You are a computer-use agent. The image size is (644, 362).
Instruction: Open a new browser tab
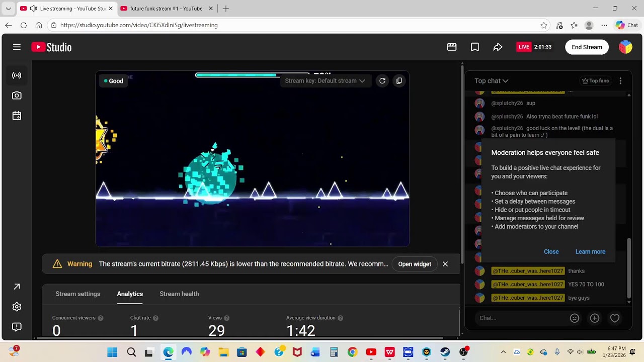(226, 9)
